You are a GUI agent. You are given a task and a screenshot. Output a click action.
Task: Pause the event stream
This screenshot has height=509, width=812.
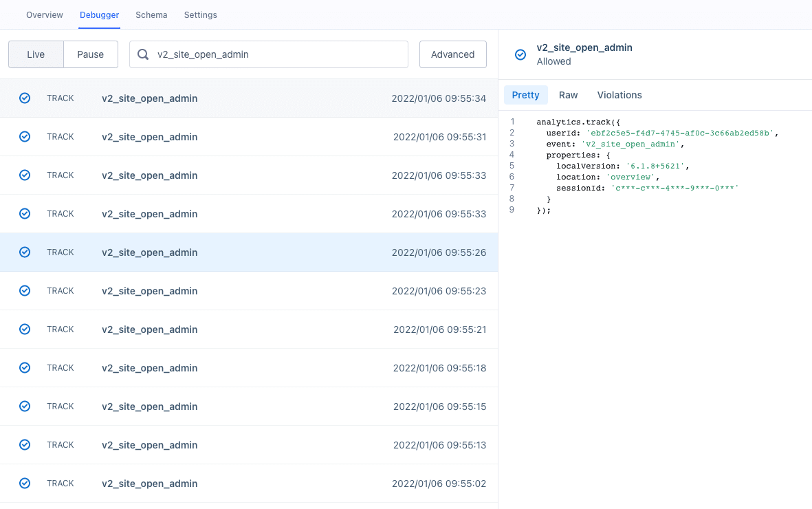click(90, 54)
